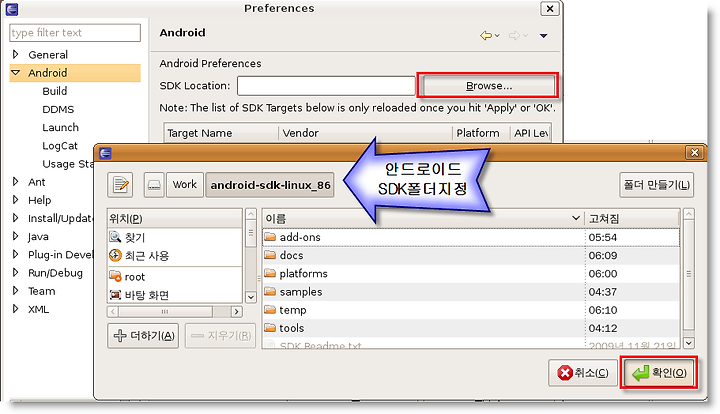Expand the XML preferences node

coord(16,309)
